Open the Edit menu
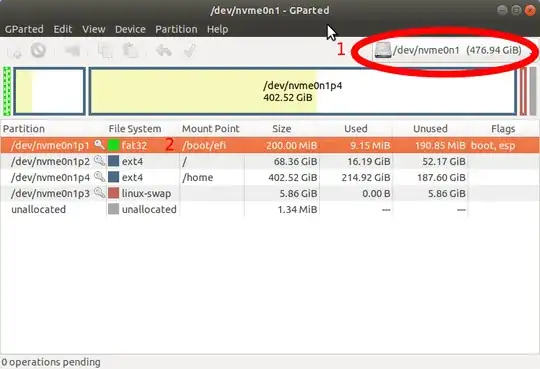 (x=63, y=29)
